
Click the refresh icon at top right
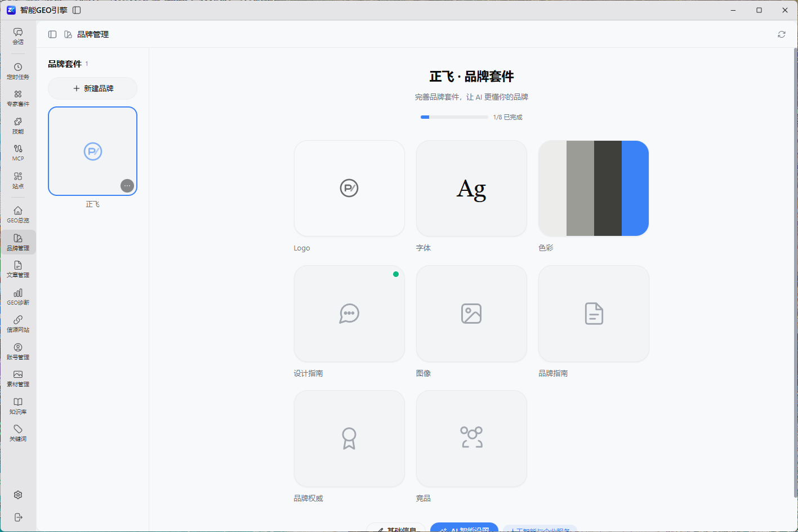782,34
